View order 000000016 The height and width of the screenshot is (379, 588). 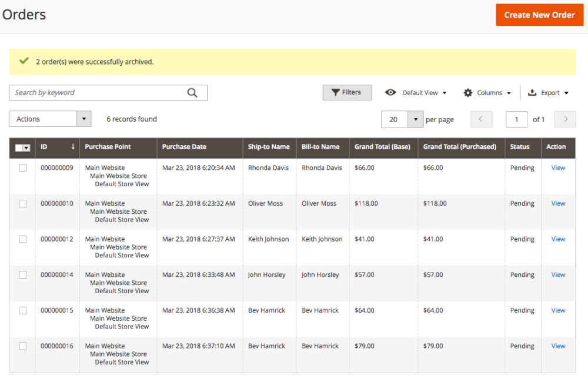[558, 346]
